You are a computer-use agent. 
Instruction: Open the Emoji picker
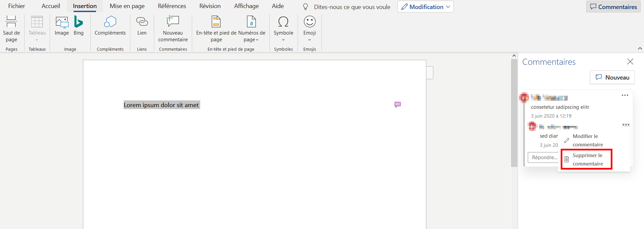tap(310, 29)
